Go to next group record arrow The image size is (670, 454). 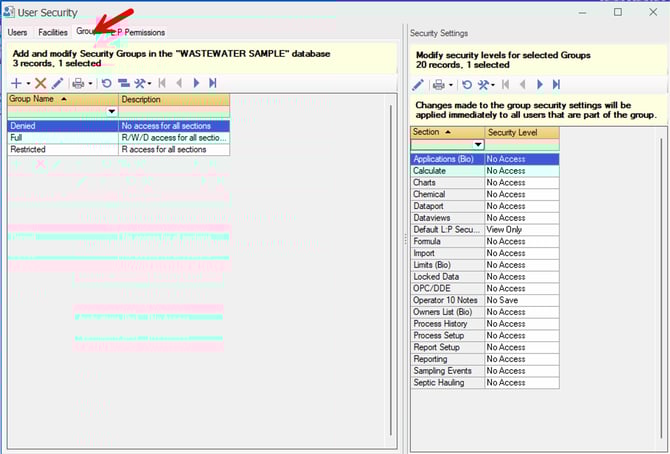196,83
